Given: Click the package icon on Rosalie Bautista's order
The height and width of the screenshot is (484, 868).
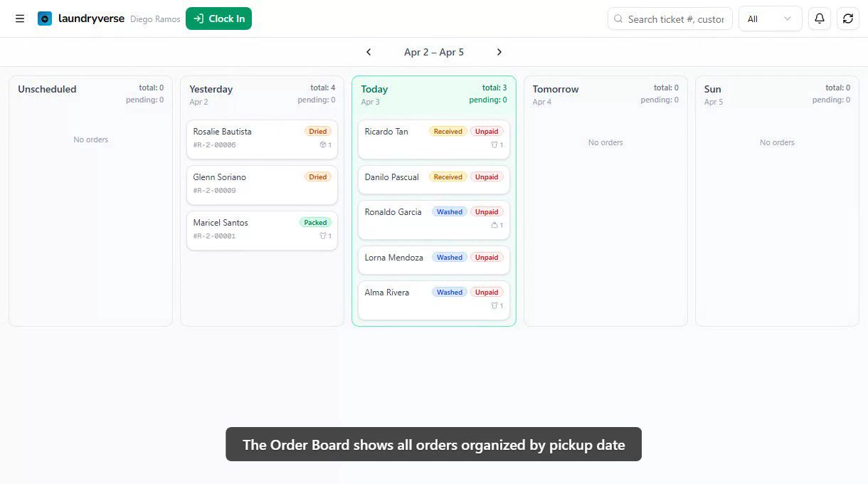Looking at the screenshot, I should [320, 144].
